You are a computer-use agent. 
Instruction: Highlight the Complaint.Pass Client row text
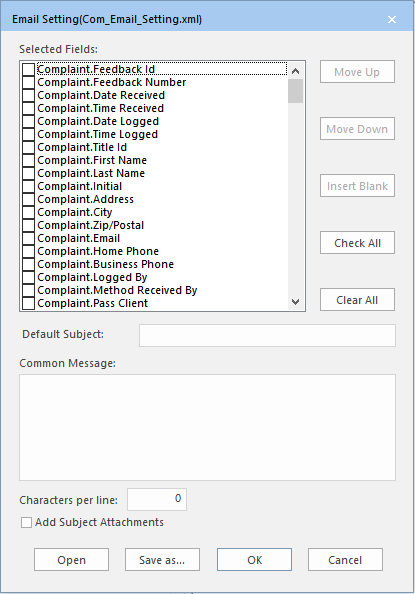pos(93,303)
